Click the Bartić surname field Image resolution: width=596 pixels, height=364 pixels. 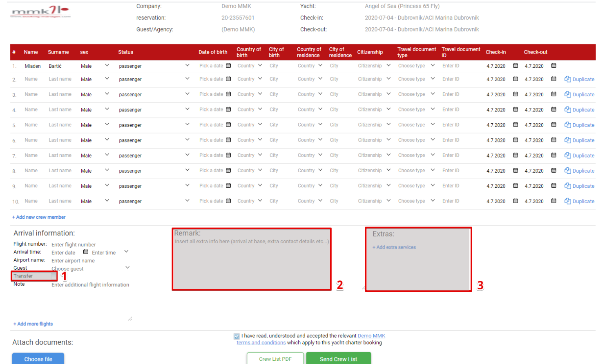[55, 66]
